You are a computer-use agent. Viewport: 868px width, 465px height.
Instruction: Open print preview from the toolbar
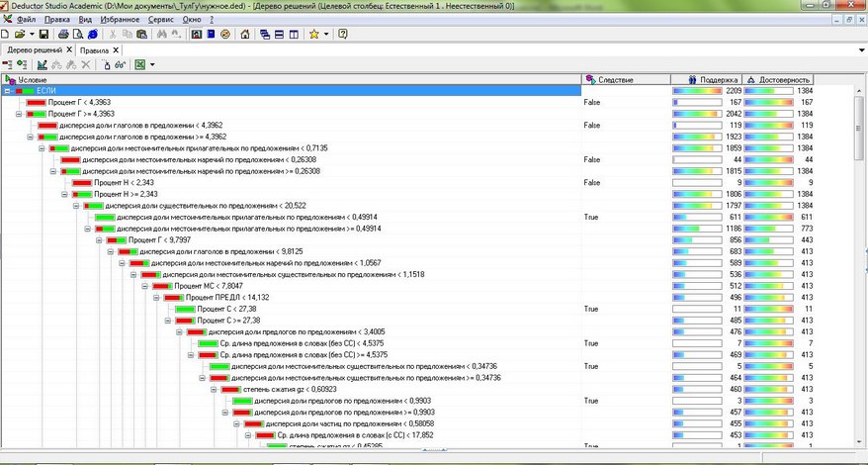79,34
